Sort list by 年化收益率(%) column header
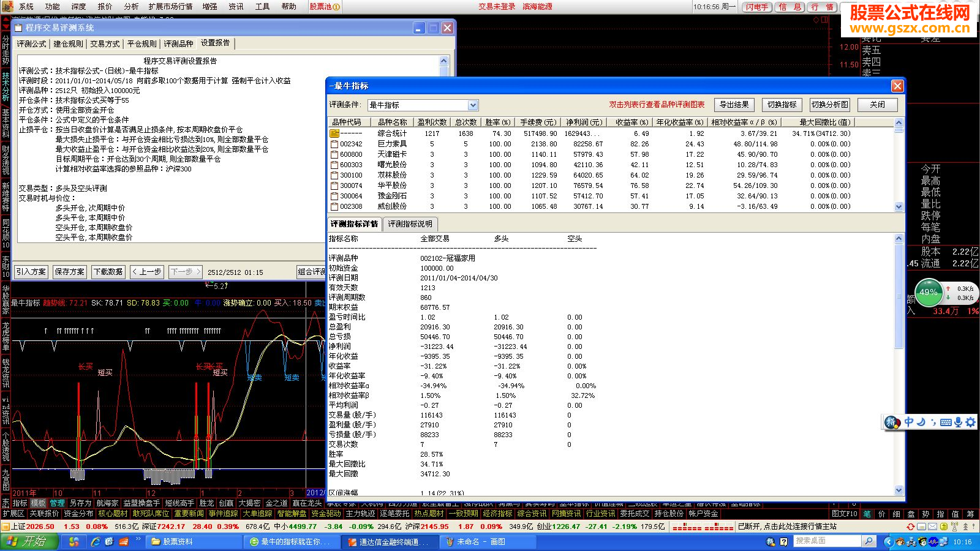 click(680, 122)
